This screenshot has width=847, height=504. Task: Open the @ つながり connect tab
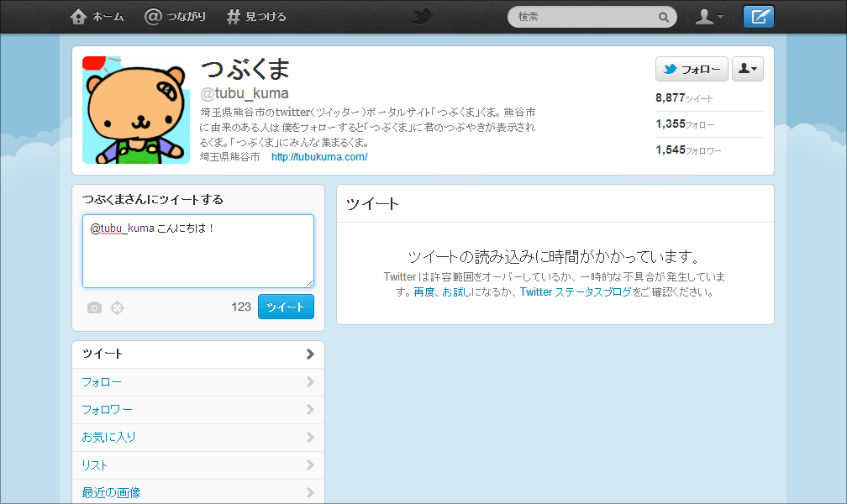pos(175,17)
